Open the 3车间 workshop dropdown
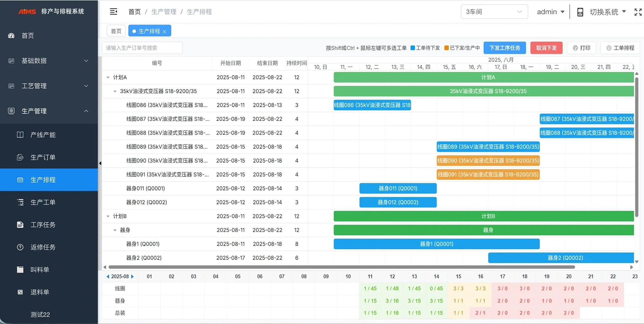Screen dimensions: 644x324 coord(494,12)
